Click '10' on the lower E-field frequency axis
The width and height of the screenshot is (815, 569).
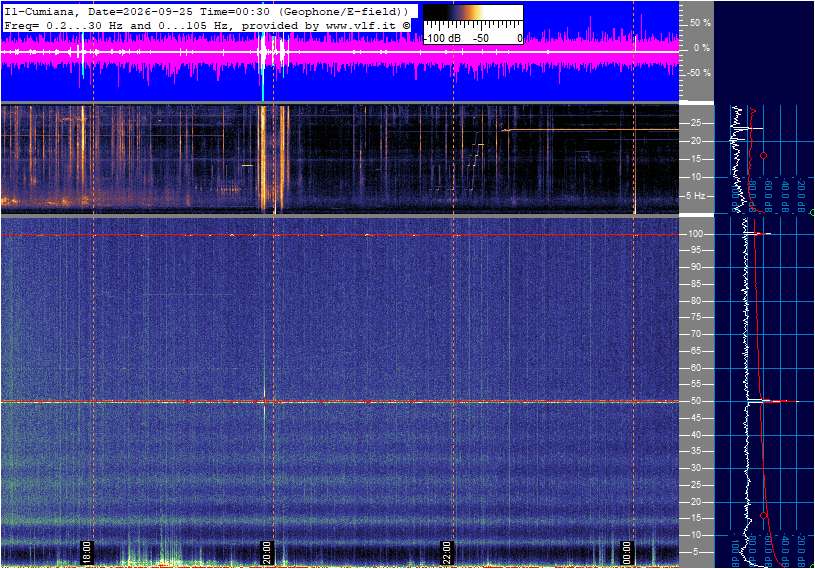[x=695, y=535]
